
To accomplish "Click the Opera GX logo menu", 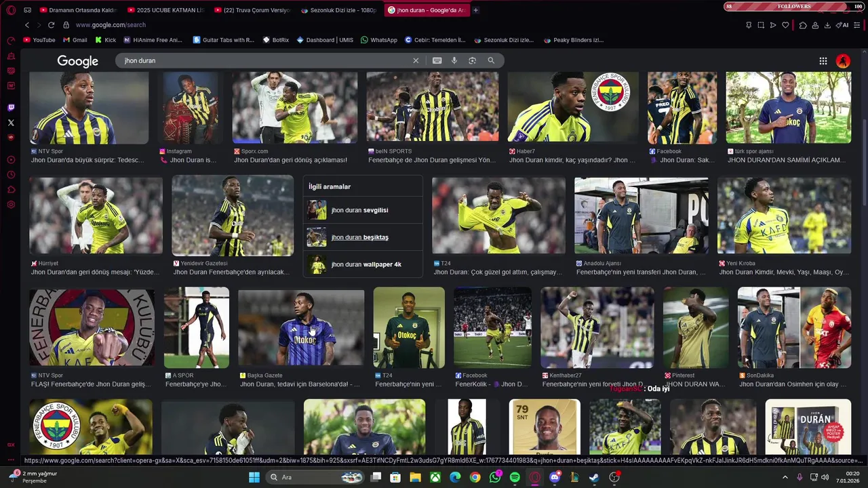I will (11, 10).
